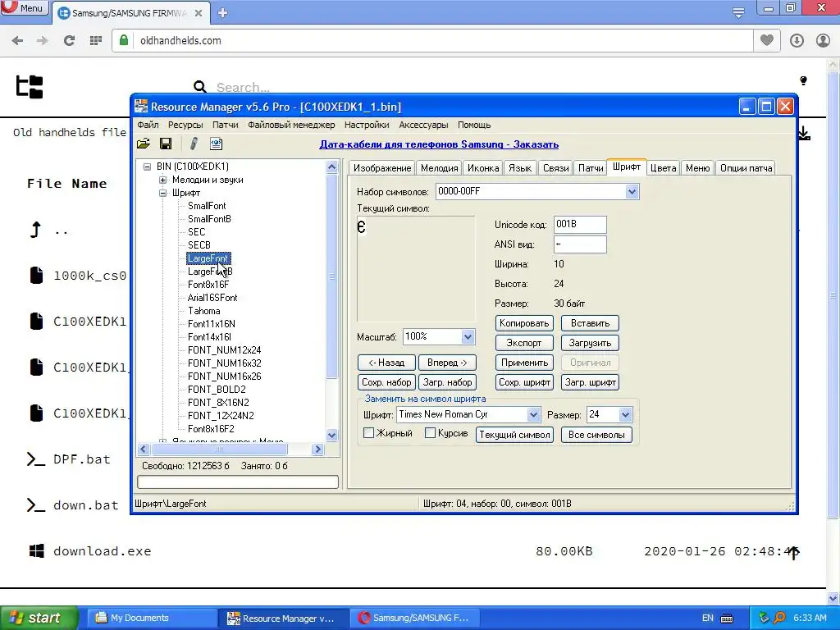The width and height of the screenshot is (840, 630).
Task: Click the EN language indicator in taskbar
Action: pyautogui.click(x=708, y=619)
